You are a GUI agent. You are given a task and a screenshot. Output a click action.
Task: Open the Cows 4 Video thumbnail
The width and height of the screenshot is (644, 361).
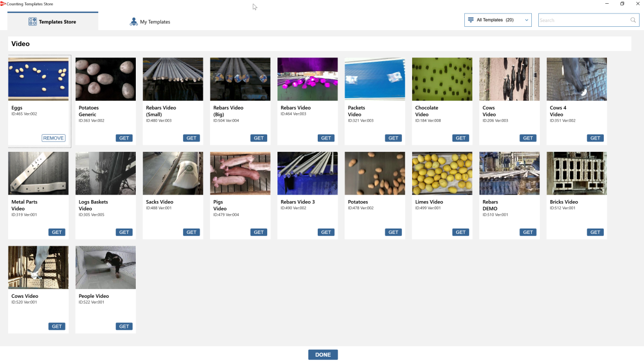[577, 79]
